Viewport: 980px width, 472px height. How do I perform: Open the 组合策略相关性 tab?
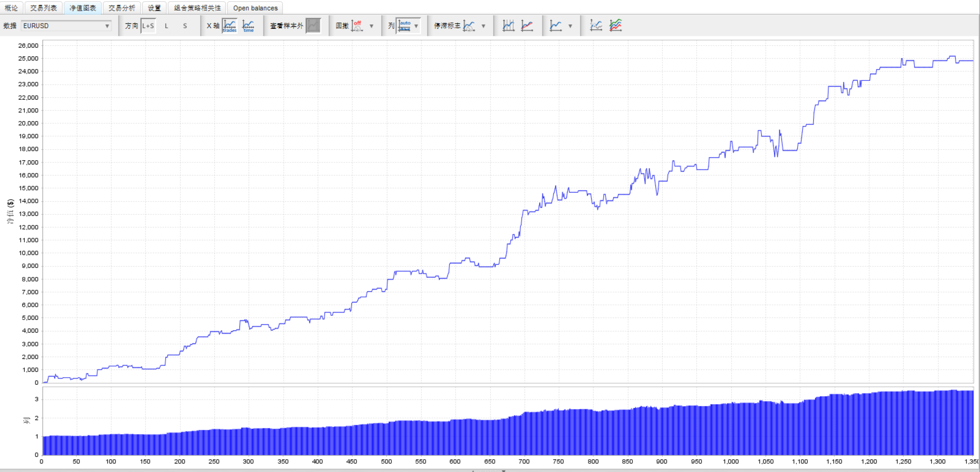coord(197,8)
